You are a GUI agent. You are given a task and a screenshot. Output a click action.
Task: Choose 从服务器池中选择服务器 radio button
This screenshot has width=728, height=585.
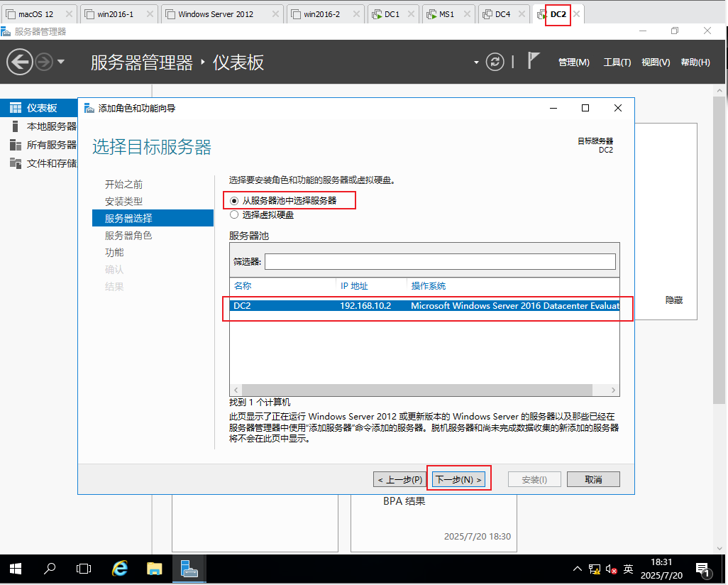234,201
